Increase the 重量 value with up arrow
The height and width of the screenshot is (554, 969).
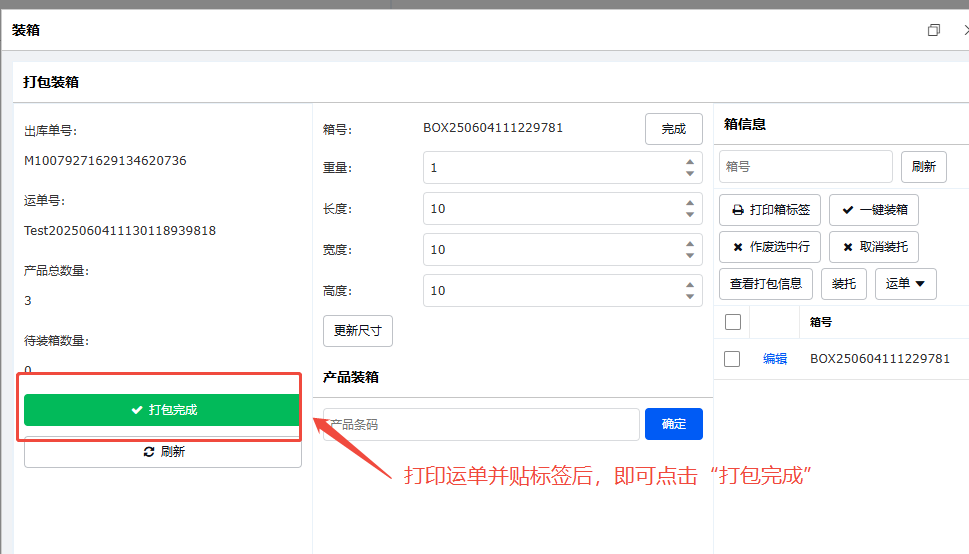pos(690,162)
